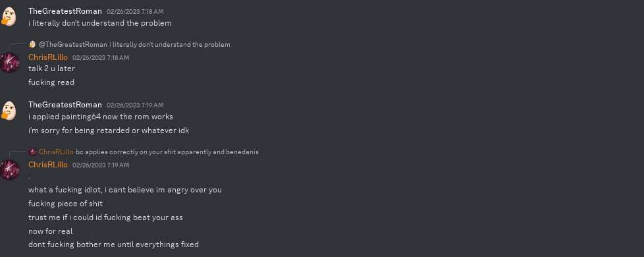
Task: Open TheGreatestRoman's avatar on the 7:19 AM message
Action: (9, 110)
